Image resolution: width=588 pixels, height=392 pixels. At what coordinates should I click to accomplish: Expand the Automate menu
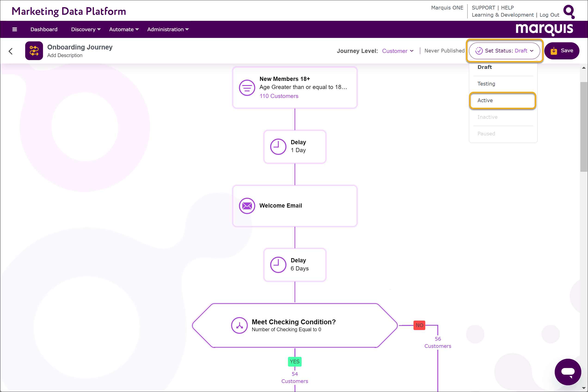pos(124,30)
